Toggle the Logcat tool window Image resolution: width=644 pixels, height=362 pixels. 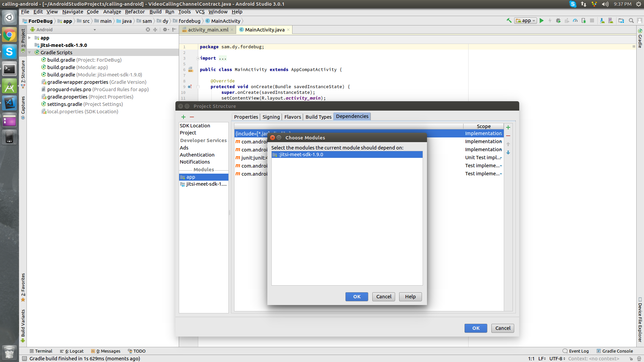pos(71,351)
